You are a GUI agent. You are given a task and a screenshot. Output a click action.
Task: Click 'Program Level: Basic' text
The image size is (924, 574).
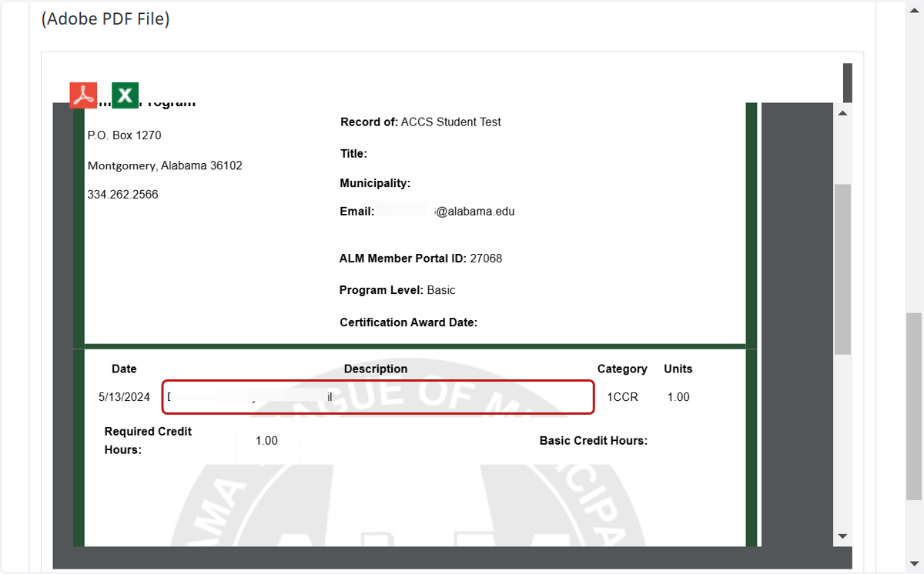[x=397, y=290]
